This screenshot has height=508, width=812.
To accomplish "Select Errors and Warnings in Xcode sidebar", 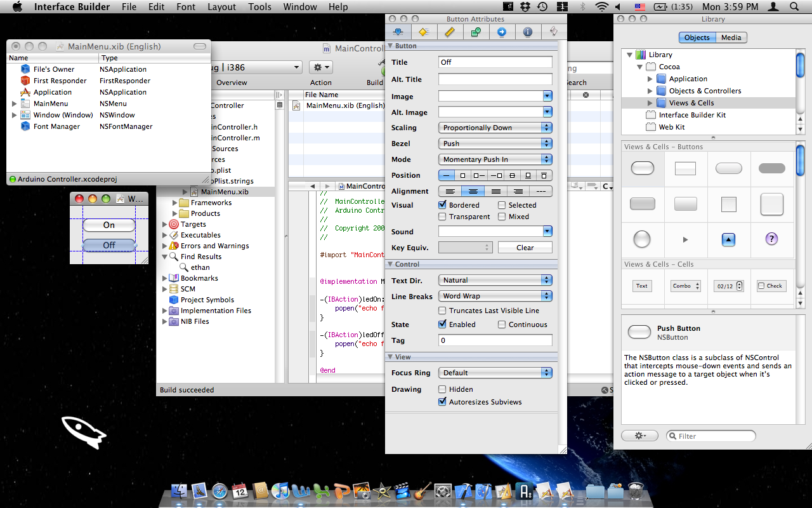I will pos(214,246).
